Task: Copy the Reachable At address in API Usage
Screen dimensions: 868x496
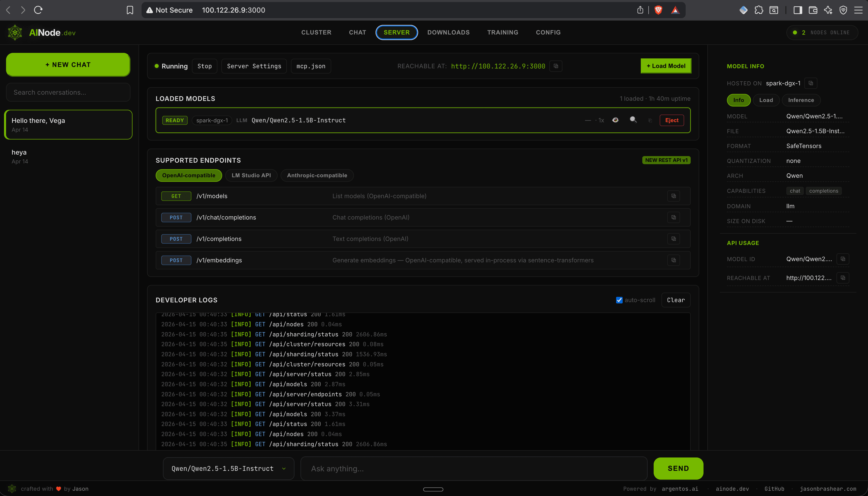Action: [x=843, y=278]
